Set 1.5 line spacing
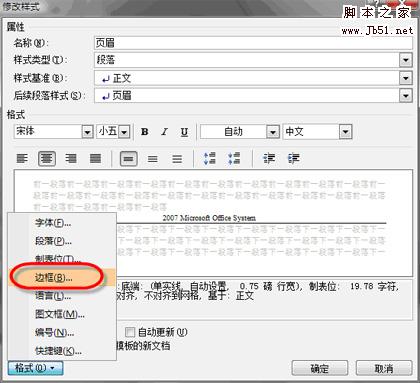Image resolution: width=420 pixels, height=383 pixels. 153,158
